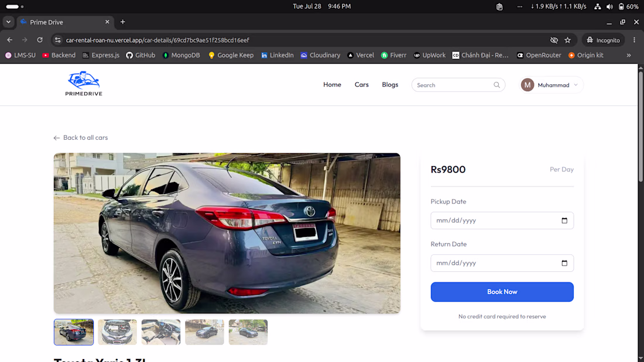Image resolution: width=644 pixels, height=362 pixels.
Task: Open the OpenRouter bookmark
Action: coord(539,55)
